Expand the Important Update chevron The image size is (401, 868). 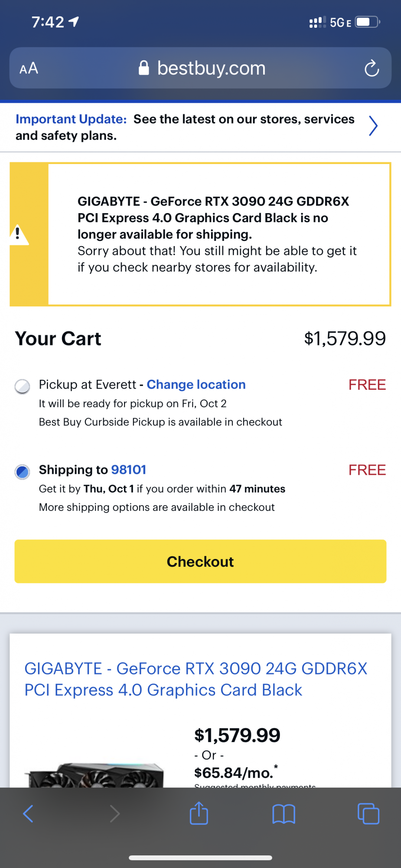tap(373, 126)
